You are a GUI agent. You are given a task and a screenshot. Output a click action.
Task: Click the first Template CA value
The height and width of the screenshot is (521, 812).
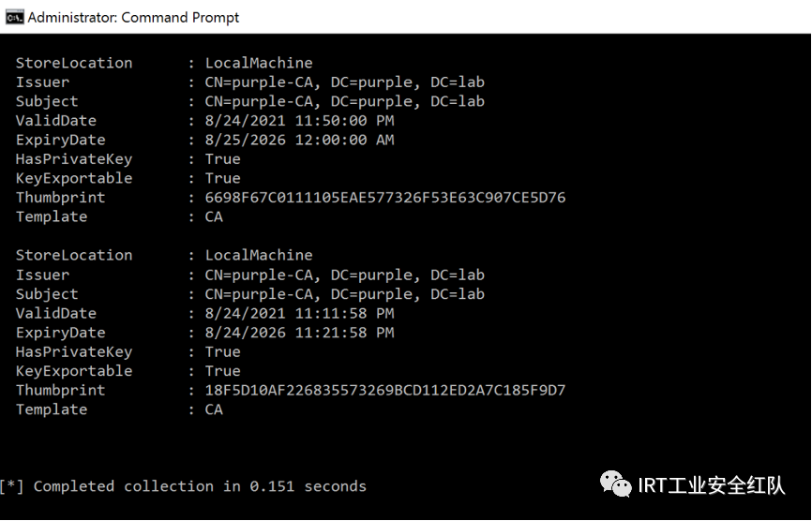coord(214,216)
